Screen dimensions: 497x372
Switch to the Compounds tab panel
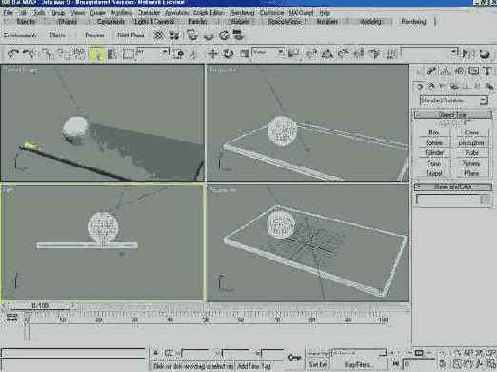click(x=111, y=22)
